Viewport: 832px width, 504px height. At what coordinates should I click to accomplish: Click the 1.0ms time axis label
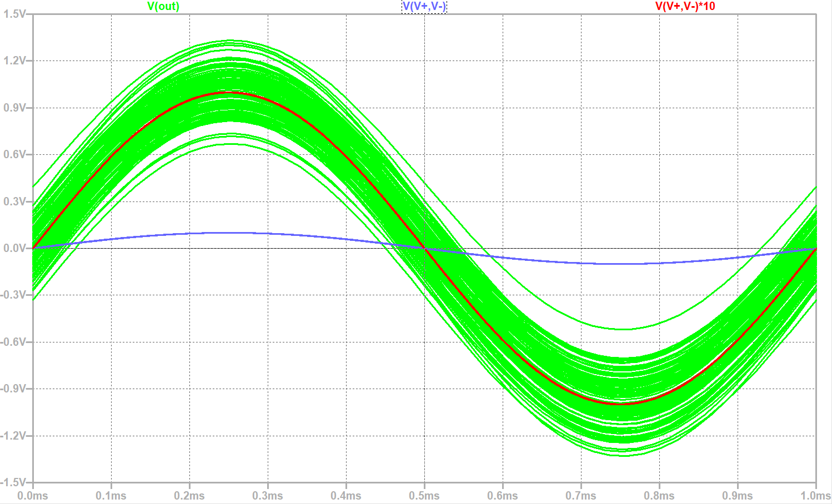pyautogui.click(x=815, y=496)
